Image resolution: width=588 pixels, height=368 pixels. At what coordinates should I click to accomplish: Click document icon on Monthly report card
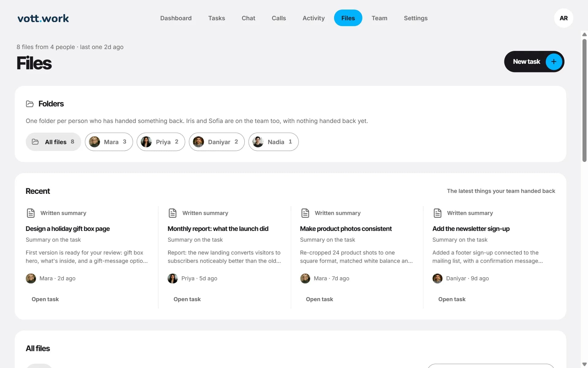tap(173, 213)
